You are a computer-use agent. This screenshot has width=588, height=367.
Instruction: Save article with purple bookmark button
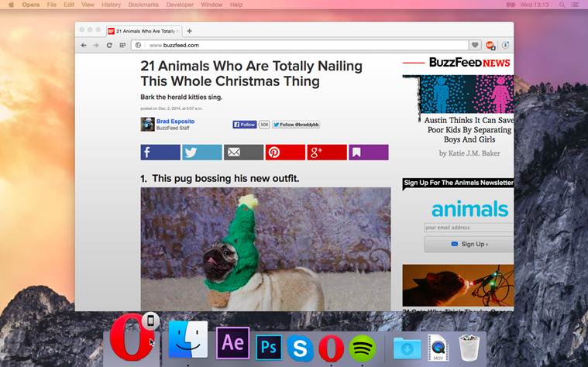coord(369,153)
